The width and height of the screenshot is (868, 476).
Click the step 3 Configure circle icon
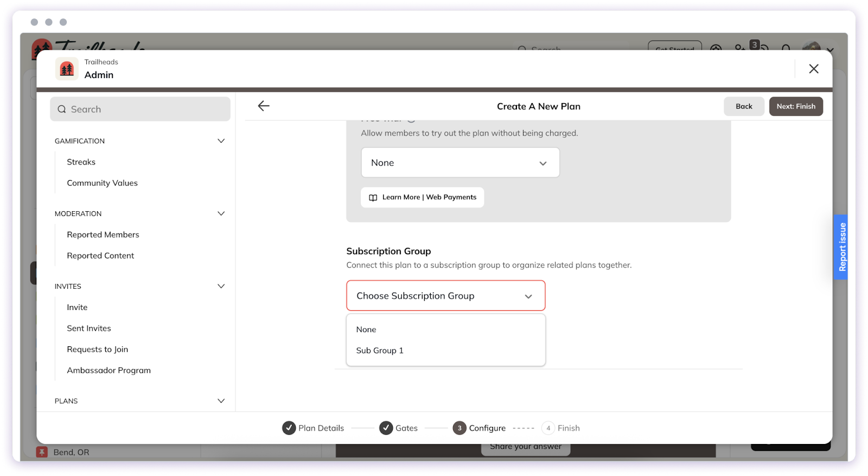click(459, 428)
